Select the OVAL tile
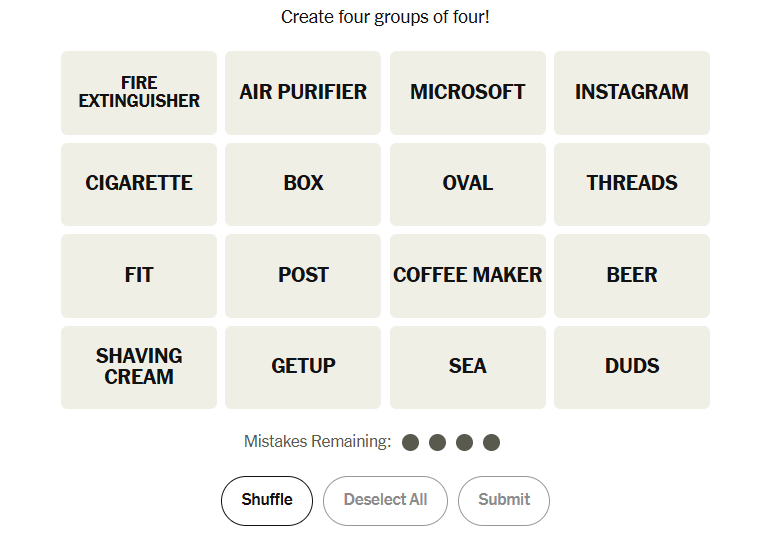 (x=468, y=184)
